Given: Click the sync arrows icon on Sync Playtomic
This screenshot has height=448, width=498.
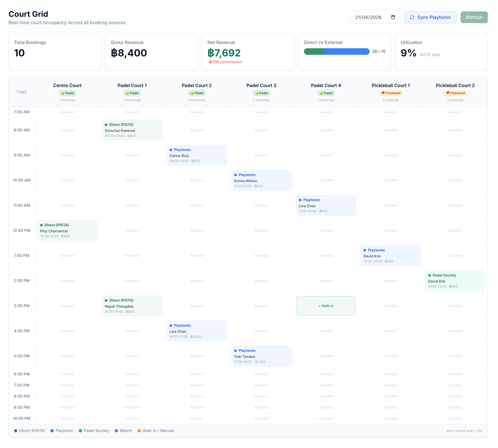Looking at the screenshot, I should coord(412,17).
